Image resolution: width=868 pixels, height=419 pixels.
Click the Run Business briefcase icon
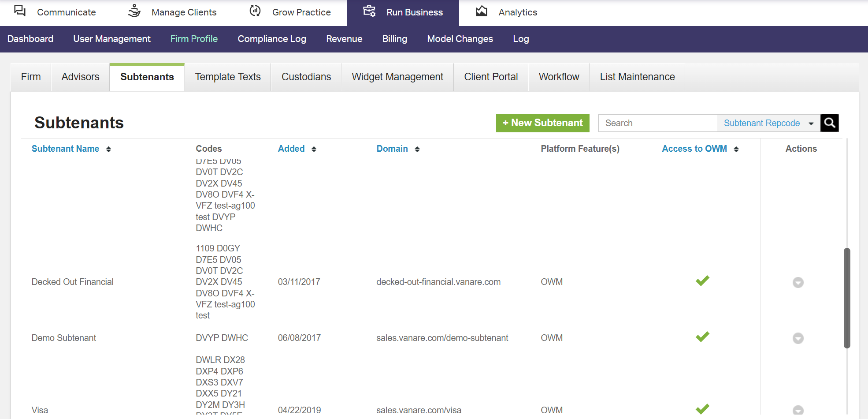click(x=369, y=11)
